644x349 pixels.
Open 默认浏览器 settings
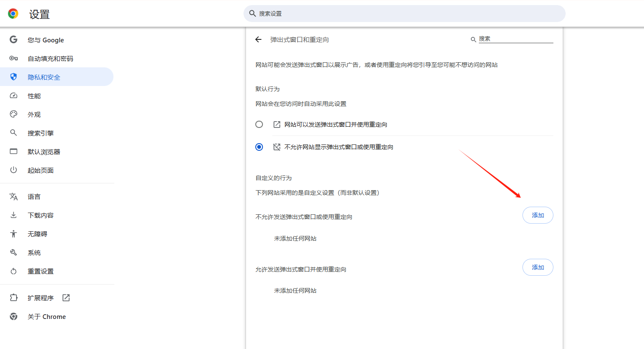(x=57, y=152)
